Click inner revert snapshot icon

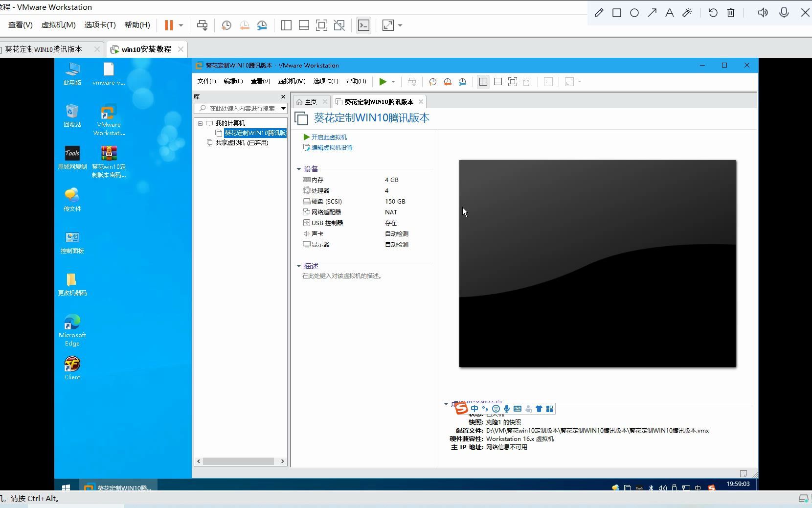pos(447,82)
